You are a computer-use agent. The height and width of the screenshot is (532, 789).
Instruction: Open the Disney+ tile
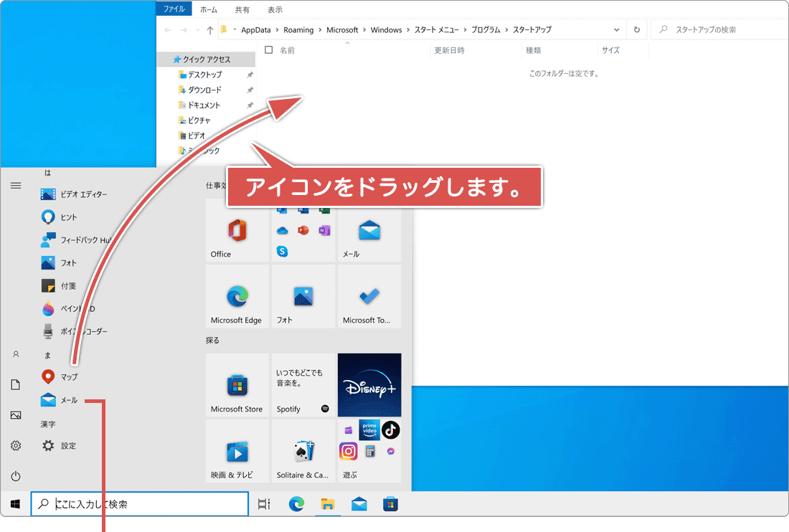click(369, 385)
